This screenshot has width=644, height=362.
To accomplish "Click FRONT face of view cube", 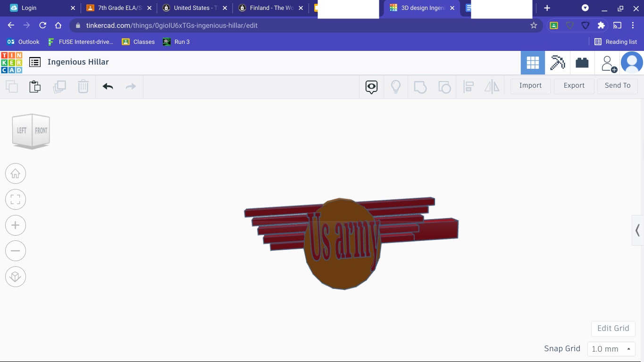I will coord(41,131).
